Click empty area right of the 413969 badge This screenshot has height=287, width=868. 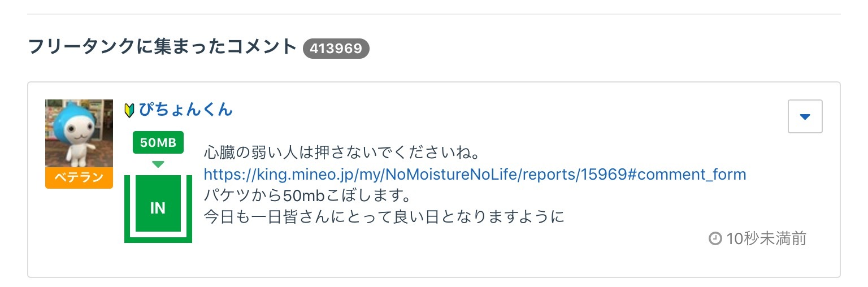tap(565, 49)
